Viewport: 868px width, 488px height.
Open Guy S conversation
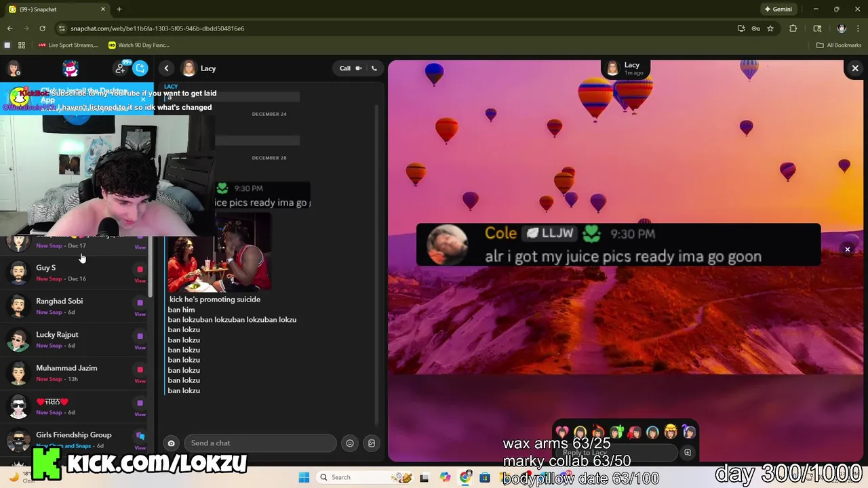pos(73,273)
